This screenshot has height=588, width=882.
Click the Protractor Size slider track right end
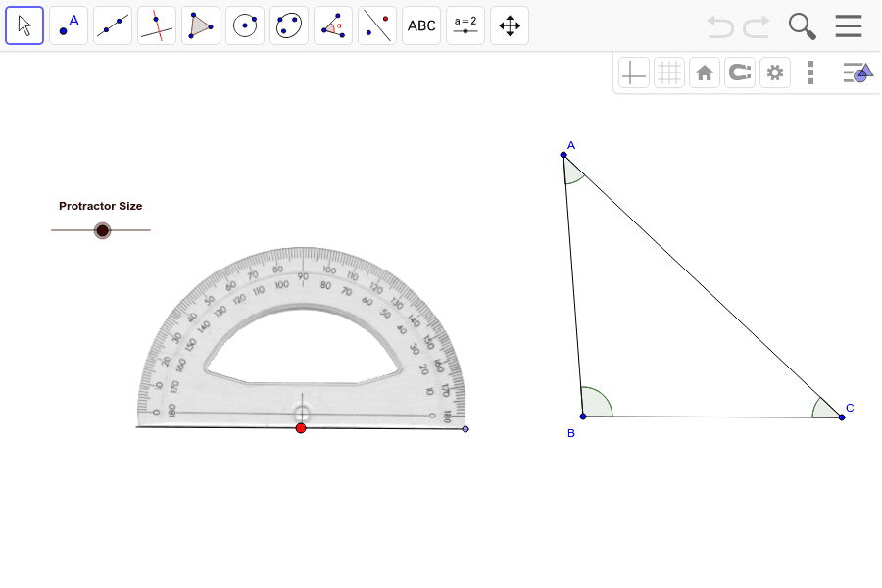(149, 230)
